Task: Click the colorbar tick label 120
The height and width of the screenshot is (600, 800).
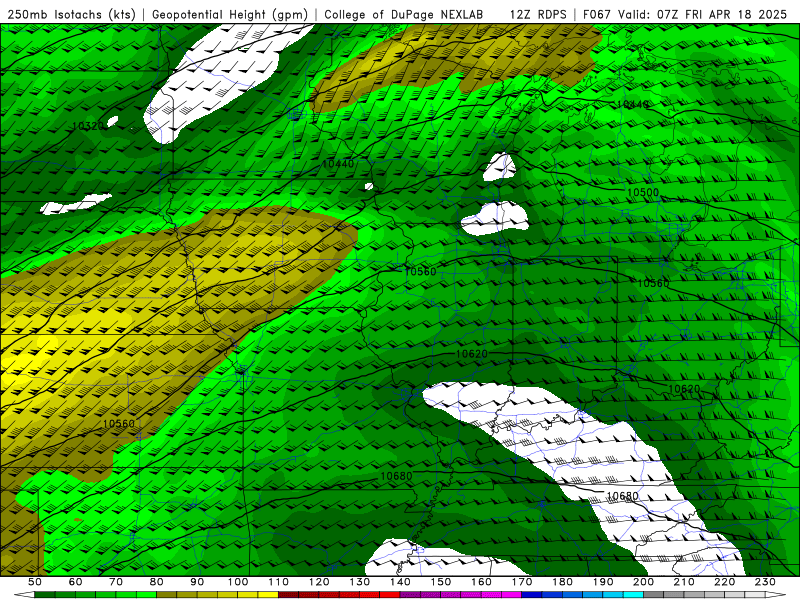Action: tap(319, 582)
